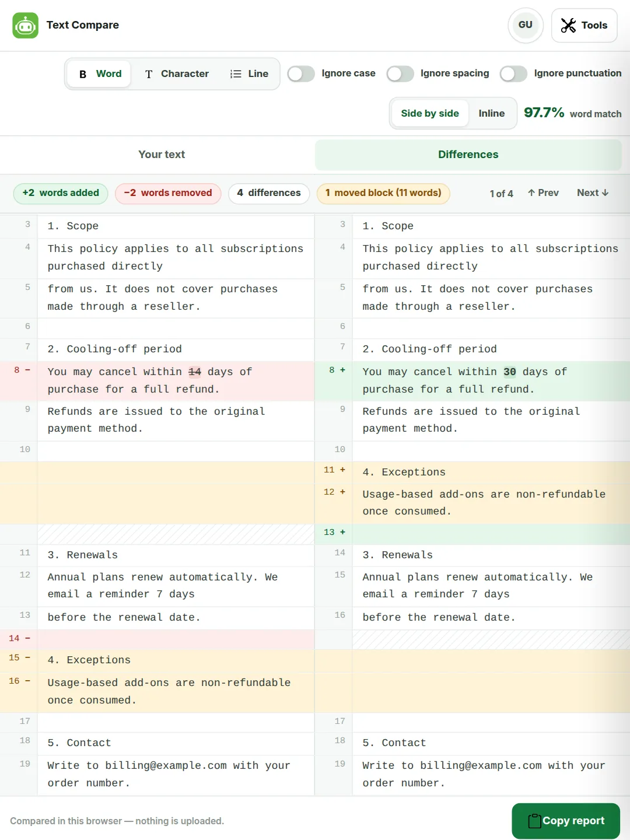Click the 4 differences chip
The width and height of the screenshot is (630, 840).
coord(269,193)
